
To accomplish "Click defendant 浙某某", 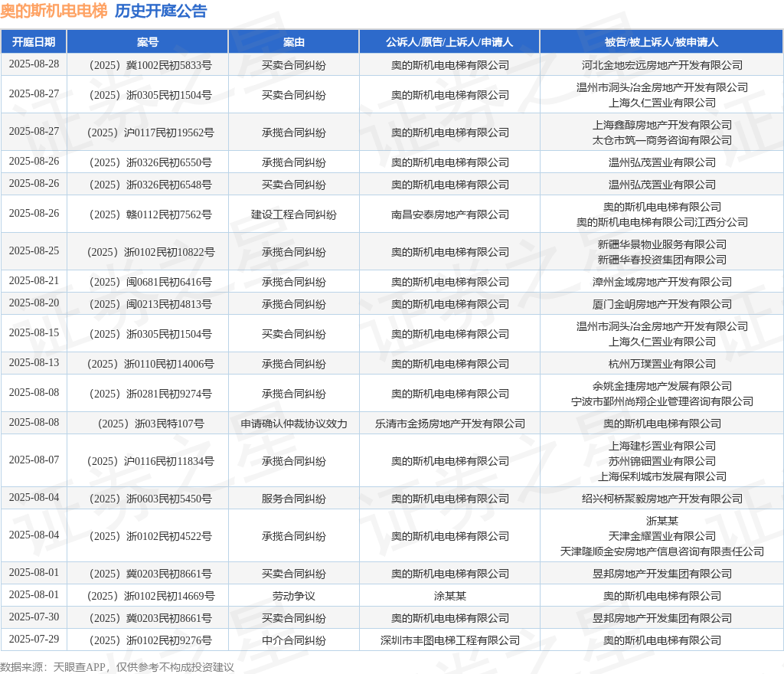I will pyautogui.click(x=662, y=521).
